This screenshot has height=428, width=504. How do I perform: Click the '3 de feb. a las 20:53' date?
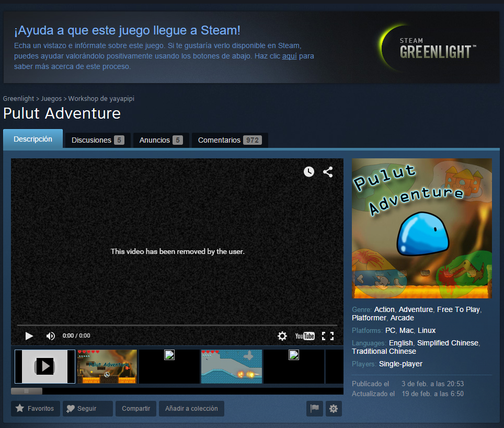coord(433,384)
